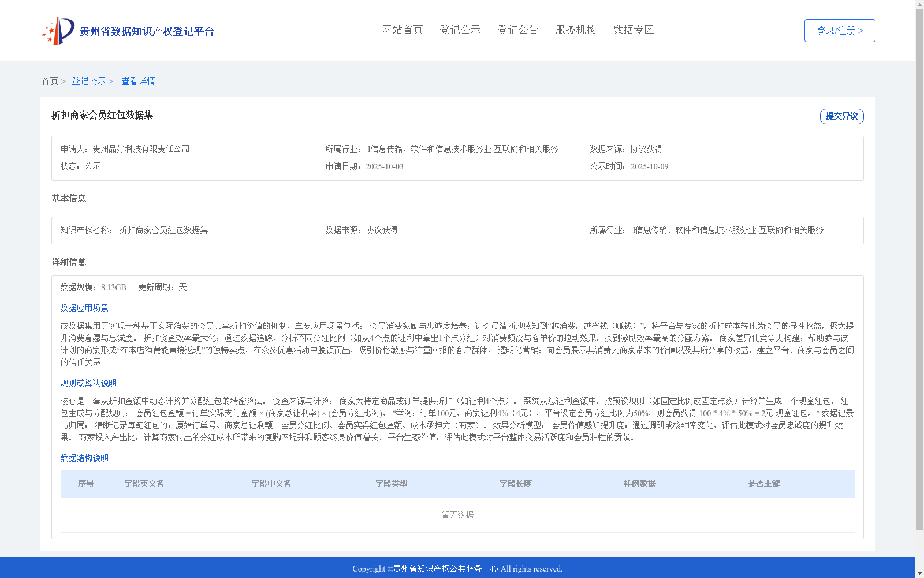Screen dimensions: 924x578
Task: Click the 字段英文名 column header
Action: (144, 484)
